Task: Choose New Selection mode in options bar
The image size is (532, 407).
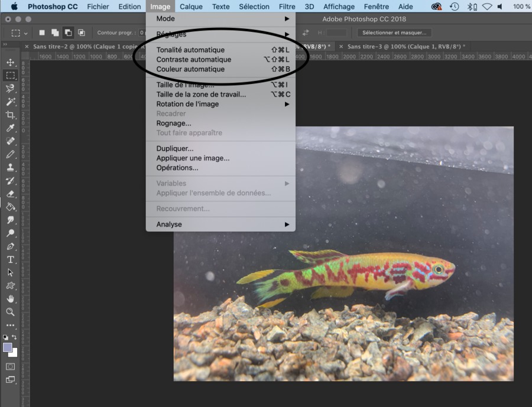Action: pyautogui.click(x=42, y=32)
